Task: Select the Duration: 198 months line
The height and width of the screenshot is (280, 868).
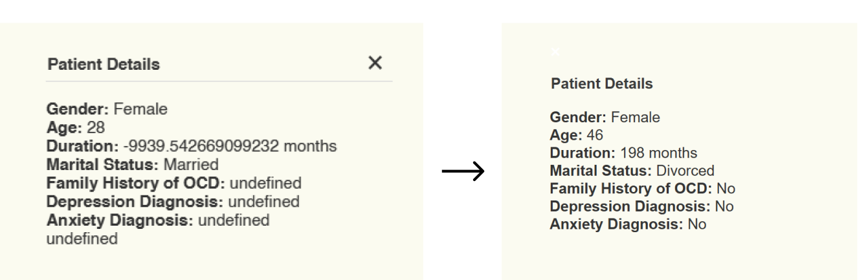Action: (623, 153)
